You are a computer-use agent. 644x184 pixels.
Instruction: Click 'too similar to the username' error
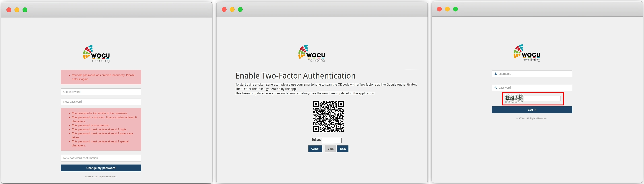point(100,113)
